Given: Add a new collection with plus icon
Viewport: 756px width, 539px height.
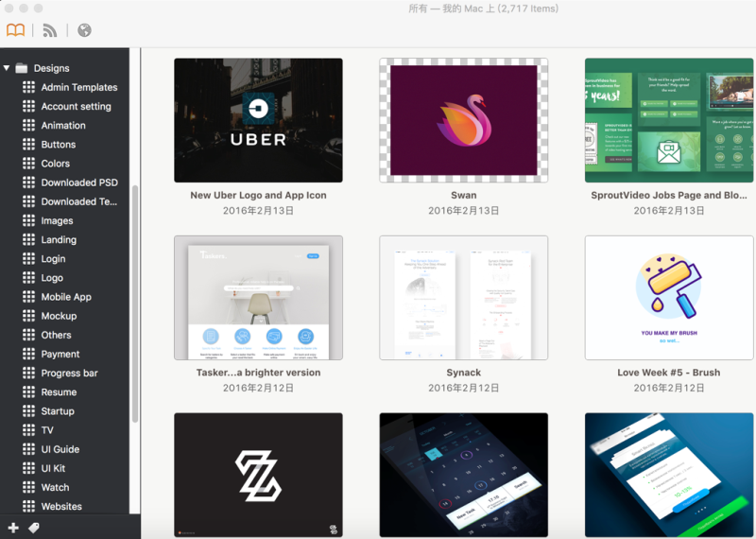Looking at the screenshot, I should (13, 528).
